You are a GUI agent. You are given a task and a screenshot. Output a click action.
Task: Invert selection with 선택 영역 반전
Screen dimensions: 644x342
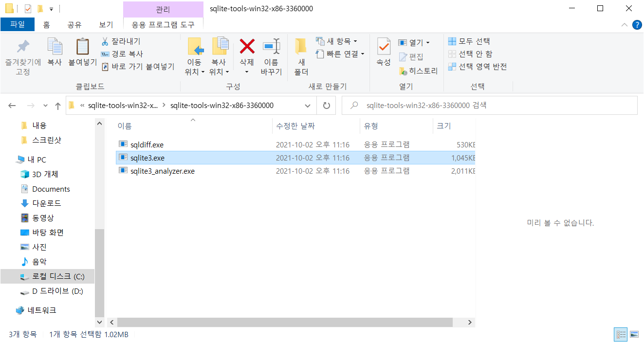[478, 67]
